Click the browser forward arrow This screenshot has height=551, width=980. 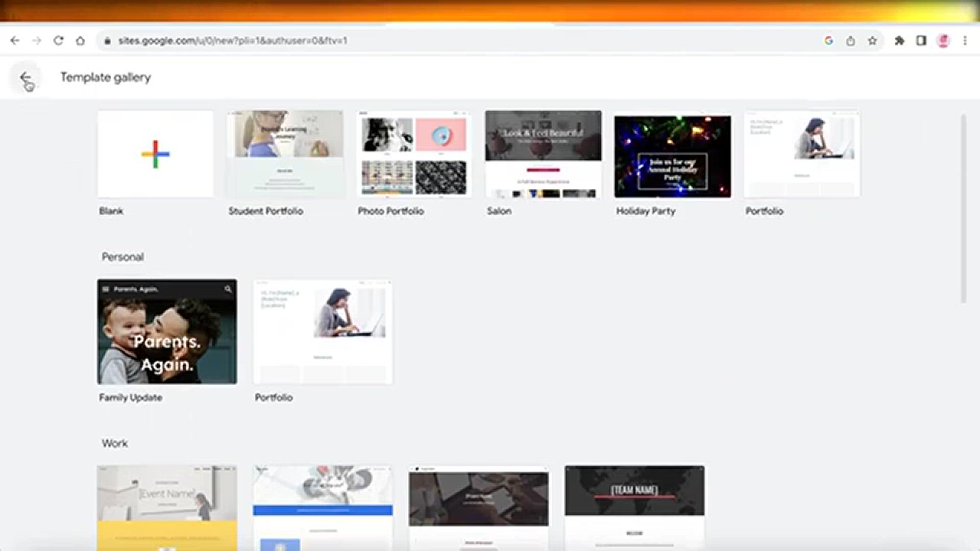click(x=37, y=41)
